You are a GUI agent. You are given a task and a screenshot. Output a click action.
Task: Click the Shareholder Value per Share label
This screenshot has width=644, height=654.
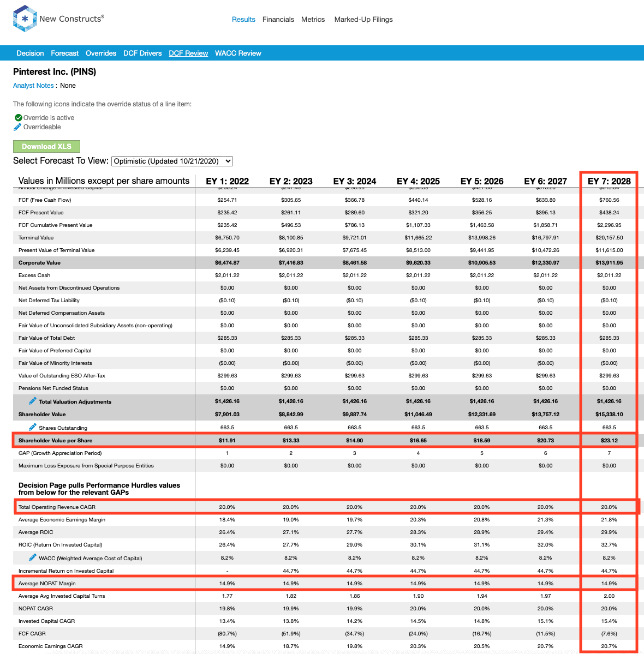(56, 440)
